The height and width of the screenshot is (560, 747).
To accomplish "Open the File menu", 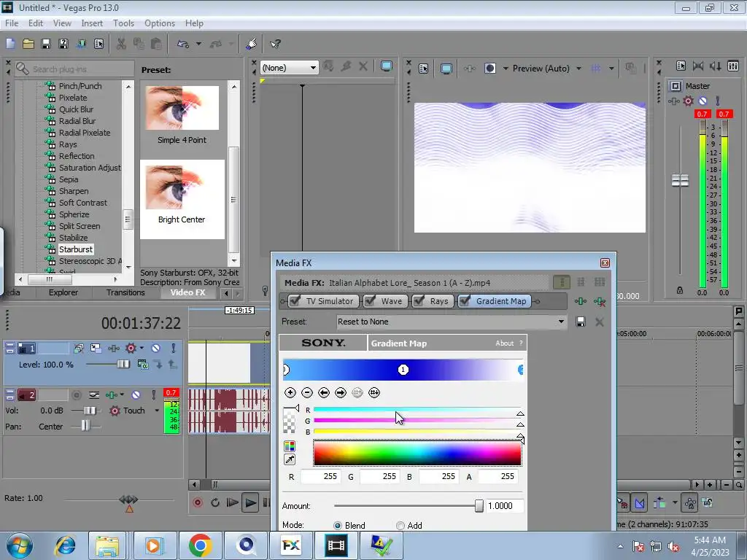I will pyautogui.click(x=12, y=23).
